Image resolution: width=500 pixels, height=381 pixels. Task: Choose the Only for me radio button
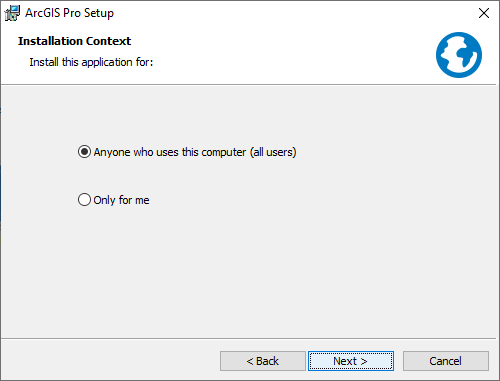[84, 200]
